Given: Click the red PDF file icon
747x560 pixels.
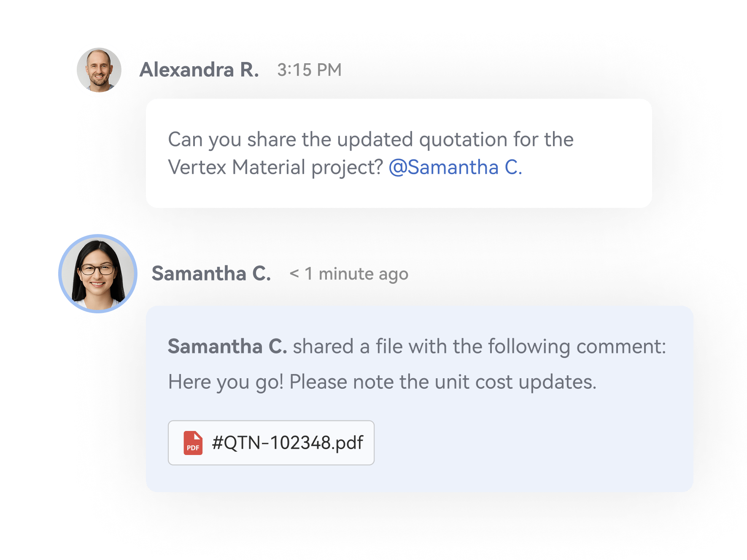Looking at the screenshot, I should coord(193,443).
